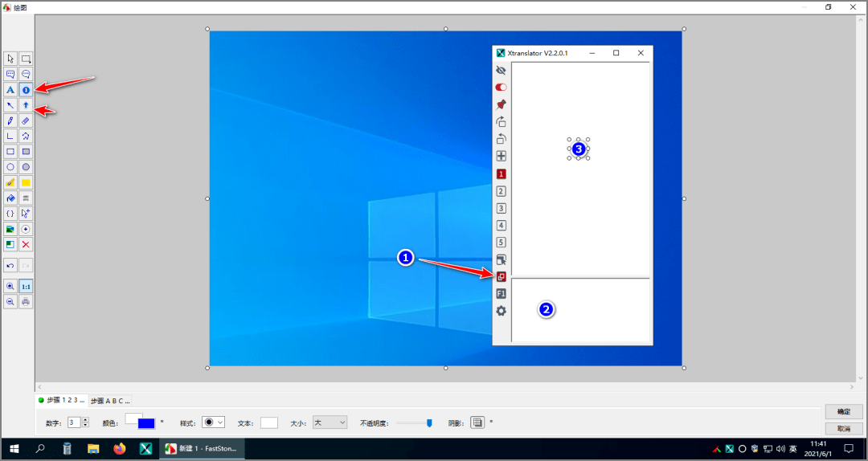This screenshot has height=461, width=868.
Task: Select the Text tool (A icon)
Action: (10, 90)
